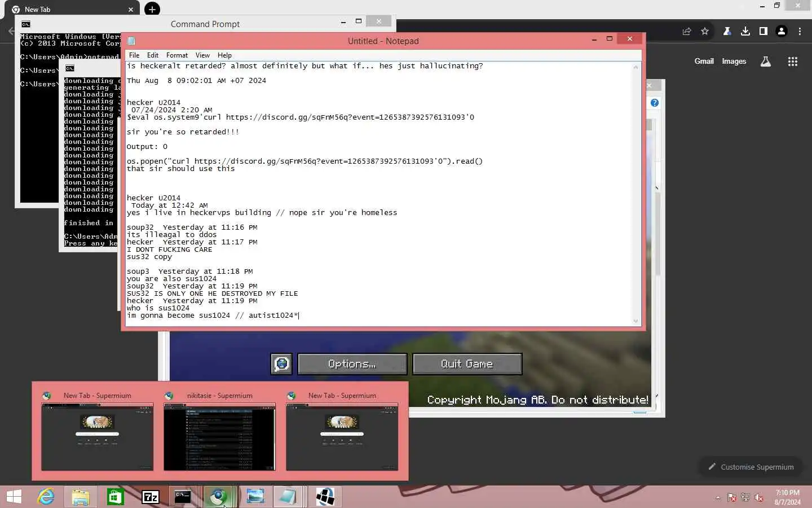Click the volume icon in system tray
Image resolution: width=812 pixels, height=508 pixels.
tap(759, 497)
